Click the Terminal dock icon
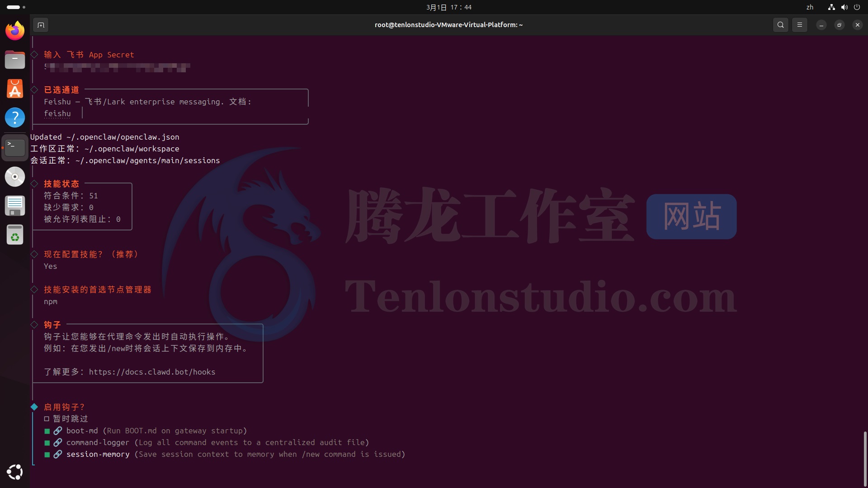This screenshot has width=868, height=488. coord(15,147)
